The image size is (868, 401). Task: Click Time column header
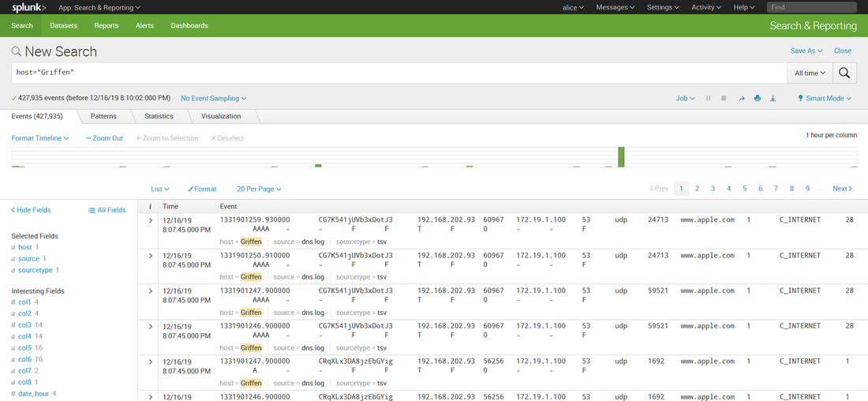pyautogui.click(x=170, y=207)
